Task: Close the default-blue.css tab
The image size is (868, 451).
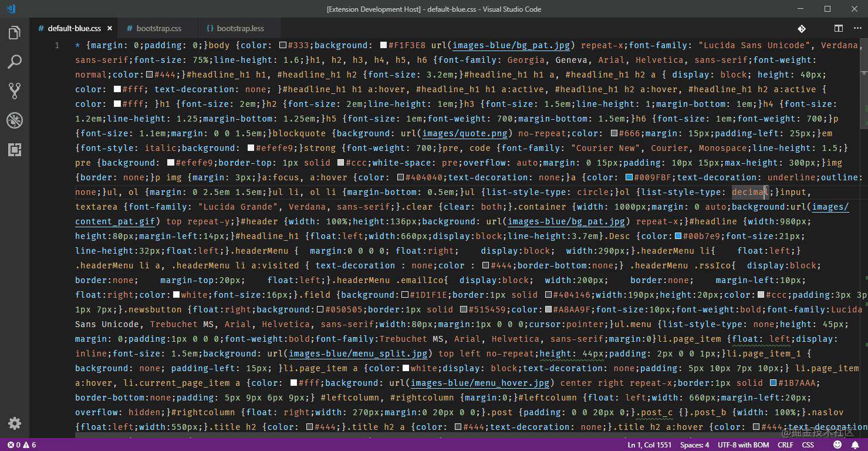Action: click(x=110, y=28)
